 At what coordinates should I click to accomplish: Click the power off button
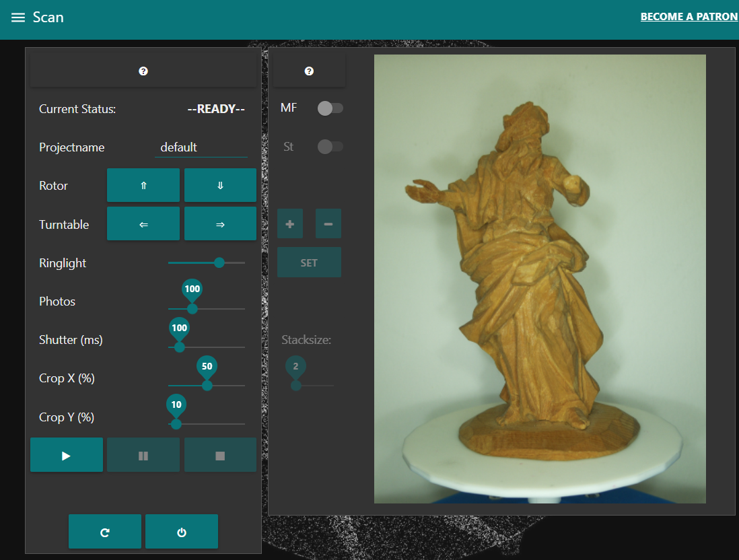click(x=182, y=532)
